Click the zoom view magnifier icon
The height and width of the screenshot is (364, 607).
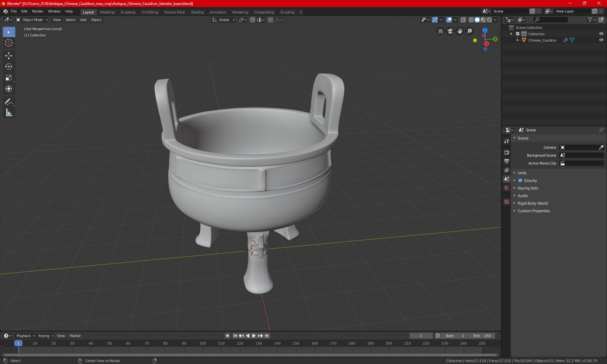[470, 31]
